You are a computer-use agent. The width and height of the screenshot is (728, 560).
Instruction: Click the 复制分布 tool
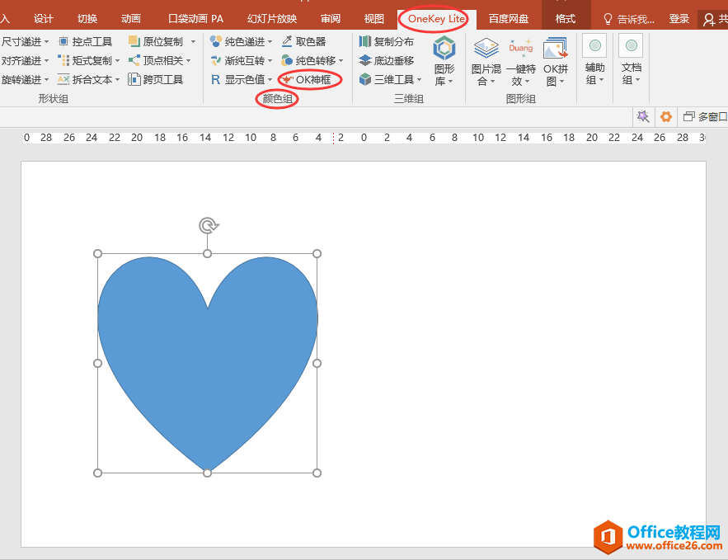387,41
